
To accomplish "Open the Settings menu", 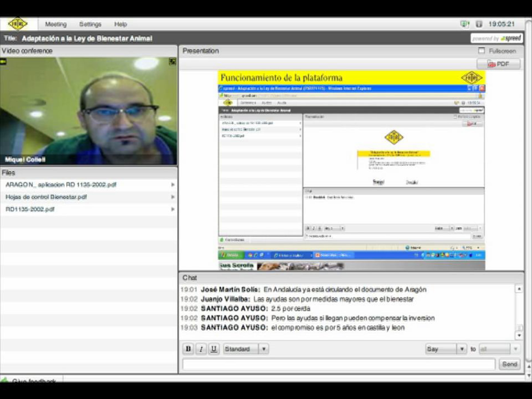I will pos(90,24).
